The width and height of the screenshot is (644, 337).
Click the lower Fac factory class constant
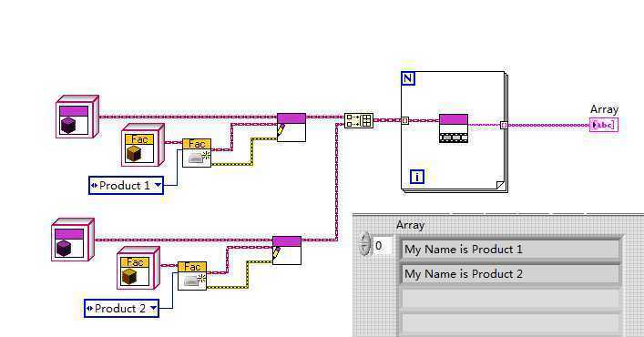point(138,268)
